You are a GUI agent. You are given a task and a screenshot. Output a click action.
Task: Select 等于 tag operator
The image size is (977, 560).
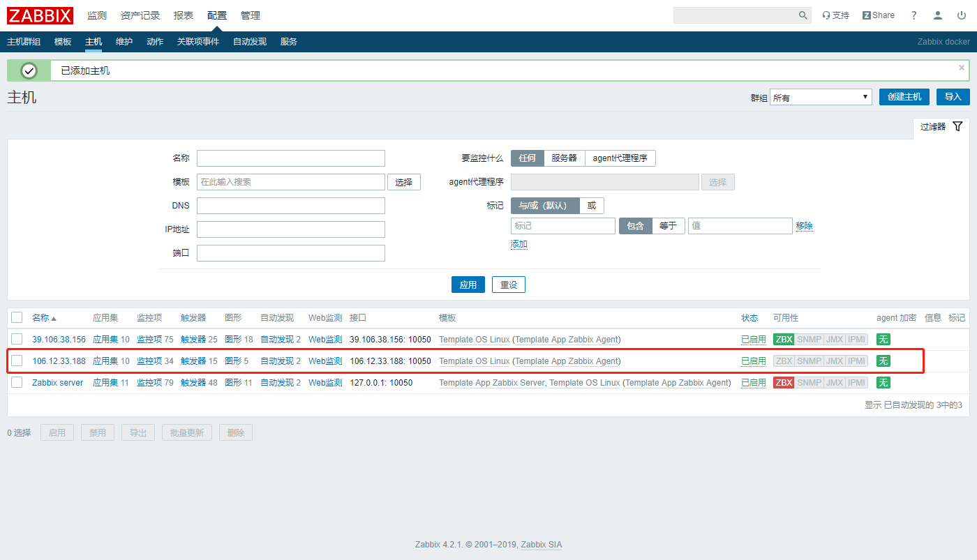tap(668, 226)
